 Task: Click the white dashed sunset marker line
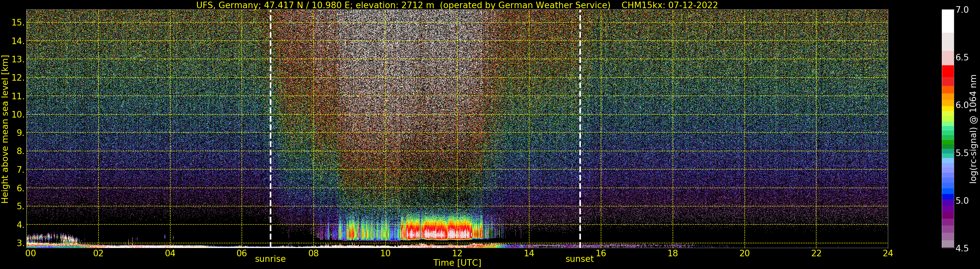(580, 129)
